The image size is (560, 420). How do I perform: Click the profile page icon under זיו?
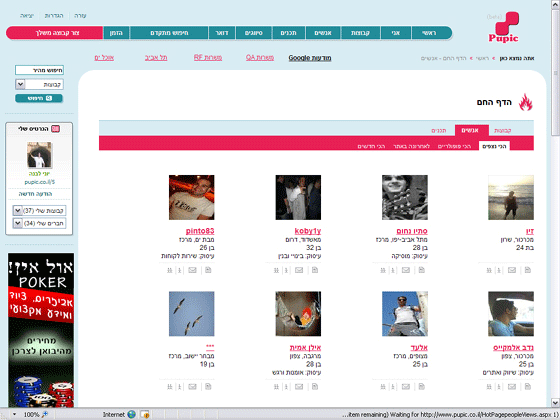pos(528,270)
